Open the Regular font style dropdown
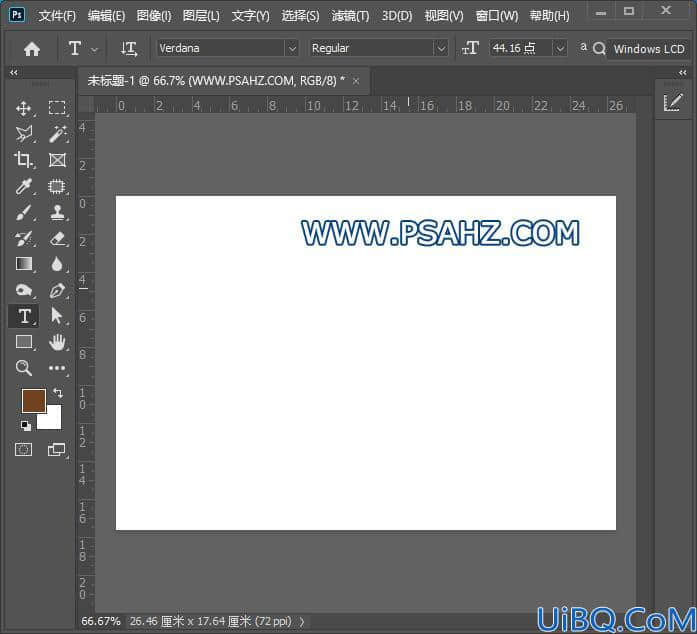 click(x=441, y=48)
